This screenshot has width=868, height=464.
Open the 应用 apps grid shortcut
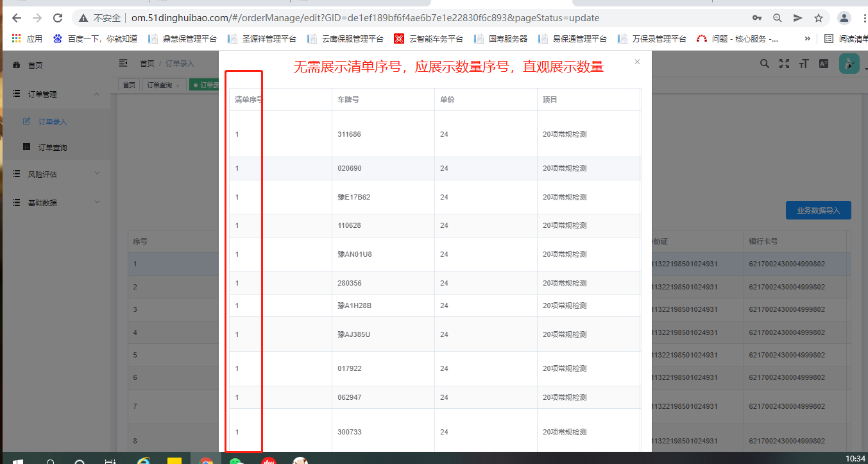[x=27, y=39]
